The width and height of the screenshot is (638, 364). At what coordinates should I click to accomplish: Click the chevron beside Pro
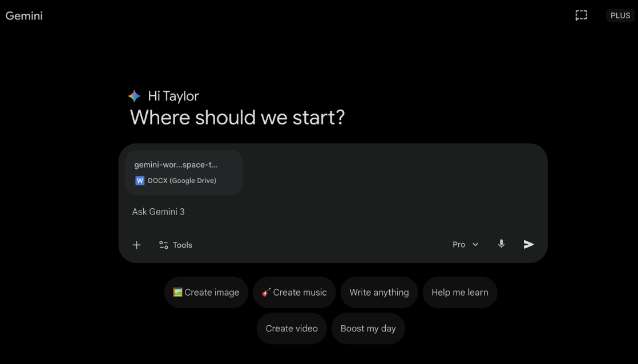(x=475, y=244)
